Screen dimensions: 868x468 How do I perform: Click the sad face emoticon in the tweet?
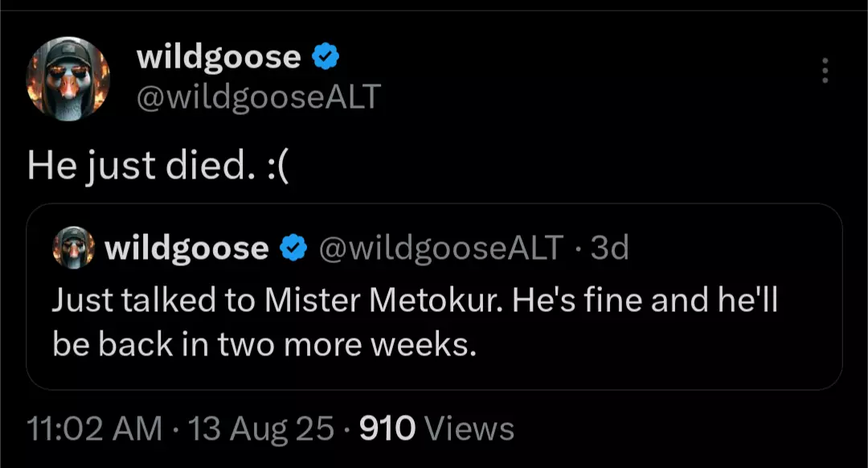click(279, 166)
